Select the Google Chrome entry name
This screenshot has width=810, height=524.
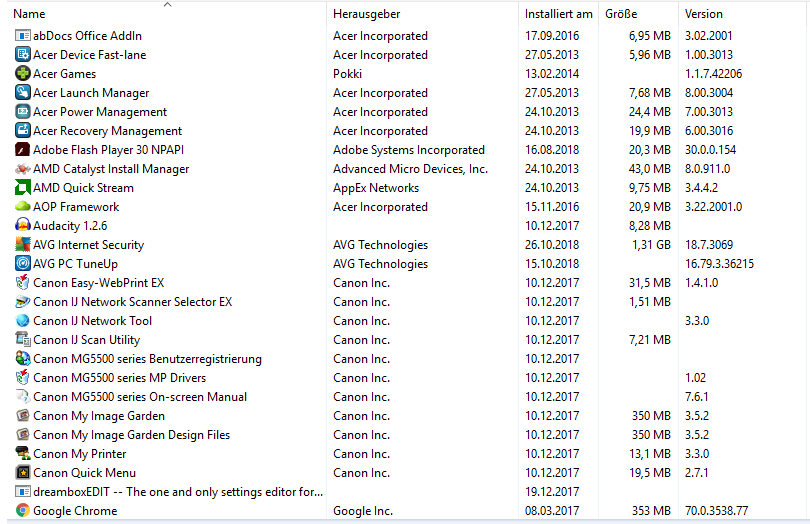click(x=75, y=511)
